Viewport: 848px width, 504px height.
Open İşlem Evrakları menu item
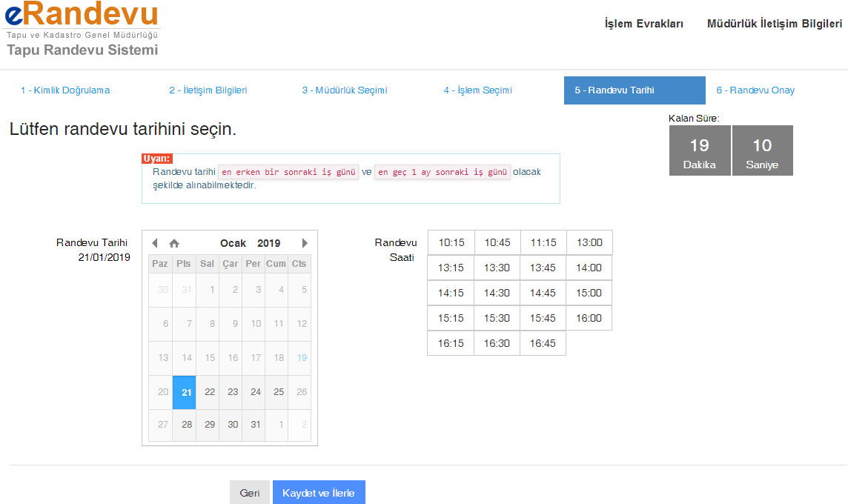(x=643, y=24)
